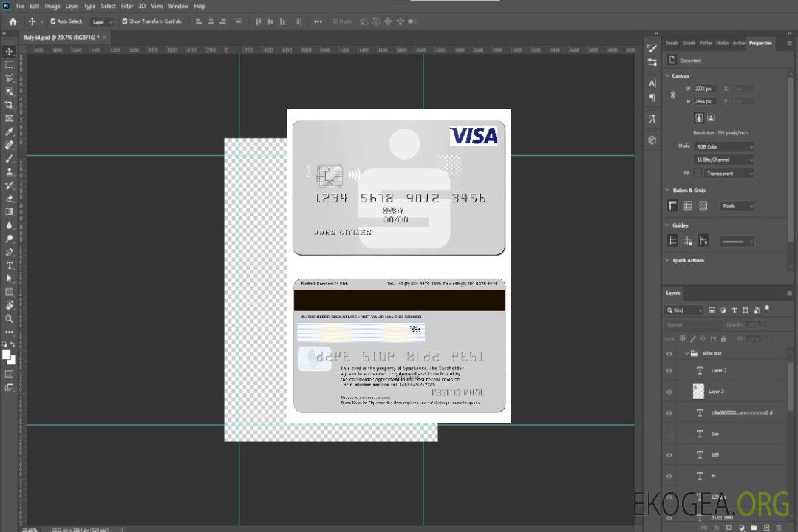Viewport: 798px width, 532px height.
Task: Open the Window menu
Action: click(x=178, y=6)
